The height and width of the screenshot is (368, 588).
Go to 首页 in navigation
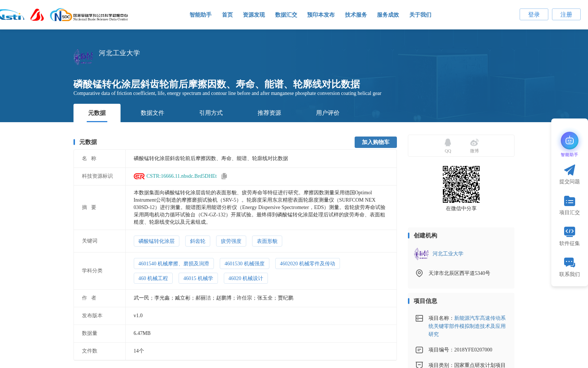[227, 15]
